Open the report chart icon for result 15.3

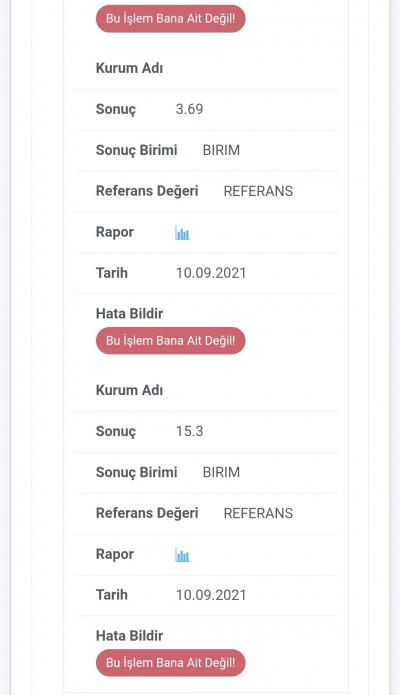pos(182,555)
